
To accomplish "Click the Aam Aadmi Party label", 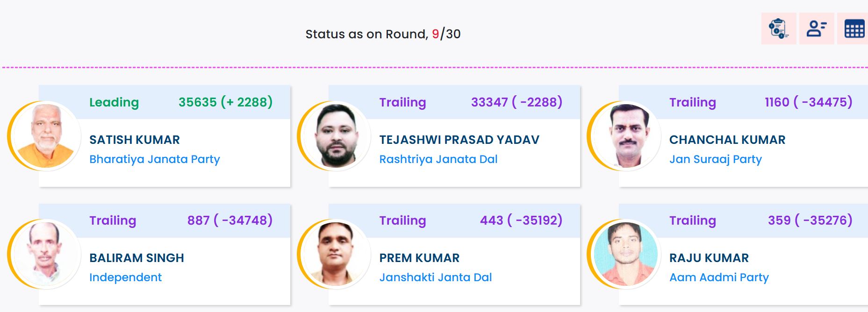I will click(x=719, y=277).
